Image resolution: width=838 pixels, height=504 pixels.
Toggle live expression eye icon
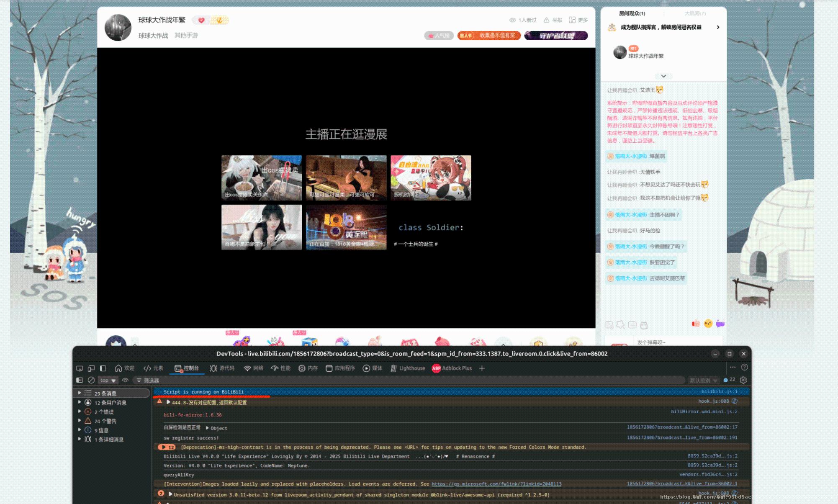(x=125, y=380)
